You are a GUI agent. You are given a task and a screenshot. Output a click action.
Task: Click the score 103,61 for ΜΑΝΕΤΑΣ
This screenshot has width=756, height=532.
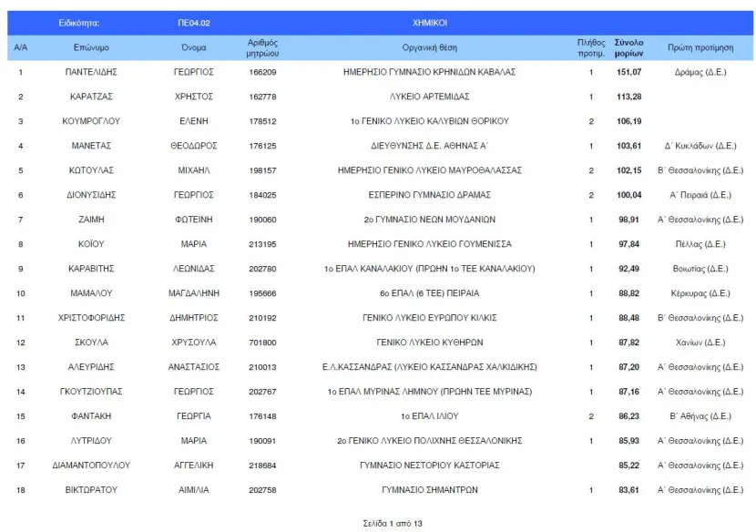(x=628, y=146)
